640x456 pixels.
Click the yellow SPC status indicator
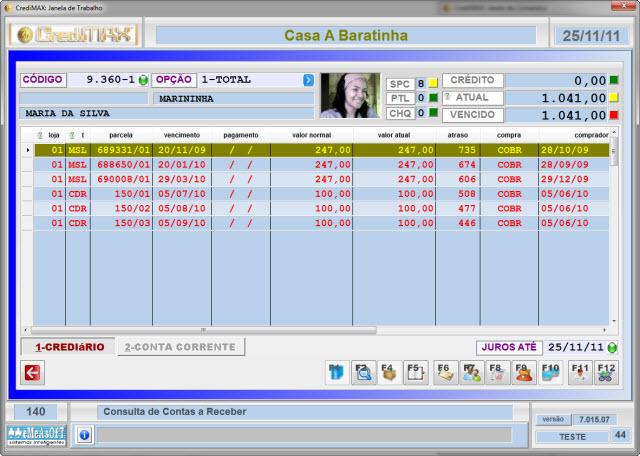[434, 83]
